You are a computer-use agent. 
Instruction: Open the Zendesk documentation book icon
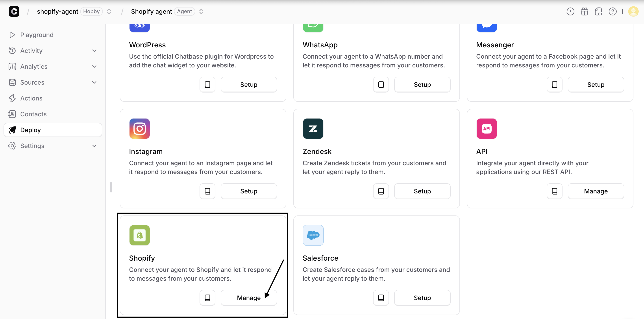pos(381,191)
